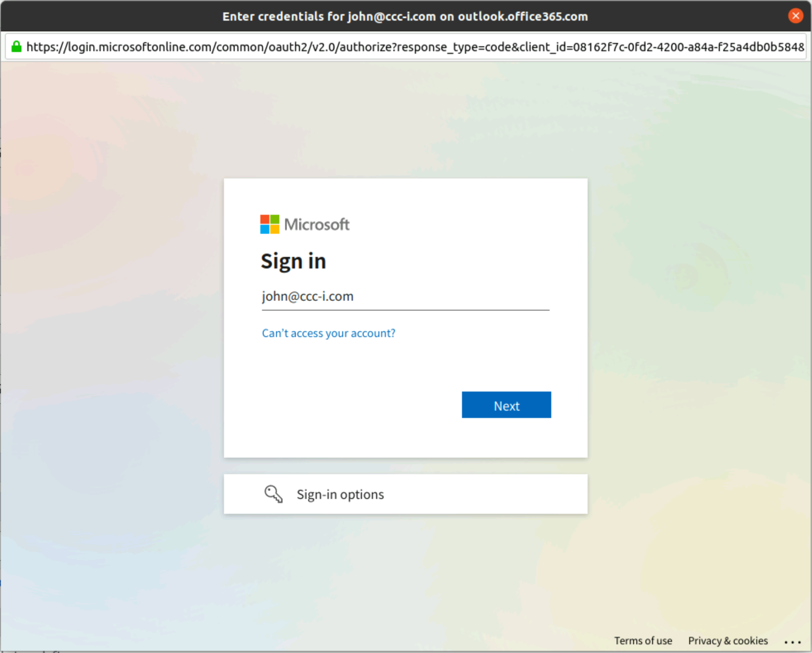
Task: Click the blue square of Microsoft logo
Action: pyautogui.click(x=264, y=229)
